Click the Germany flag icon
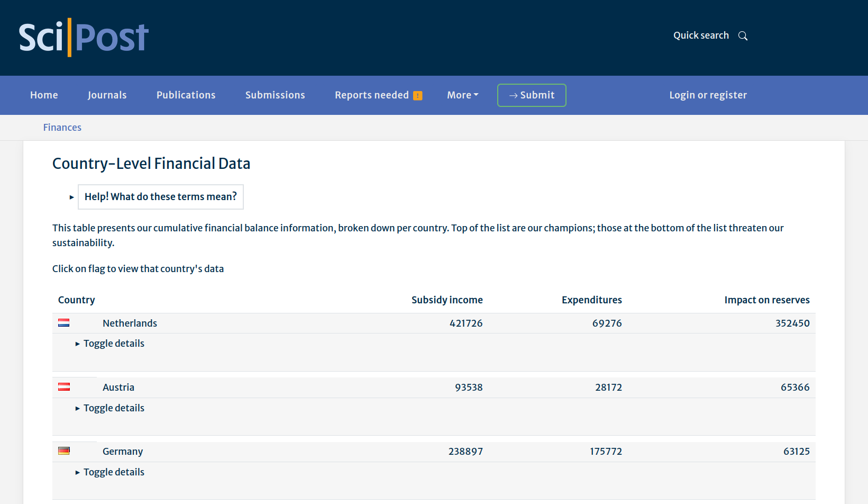The height and width of the screenshot is (504, 868). pos(64,451)
